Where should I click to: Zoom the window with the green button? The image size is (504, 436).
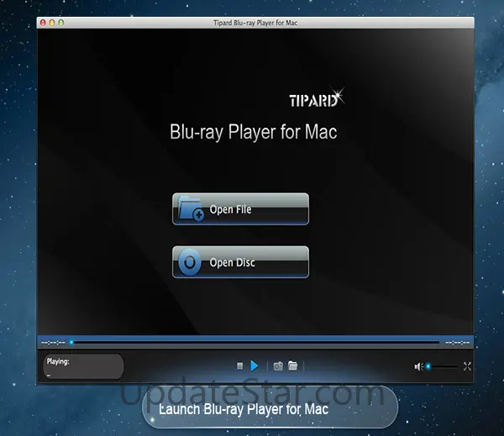pos(61,23)
